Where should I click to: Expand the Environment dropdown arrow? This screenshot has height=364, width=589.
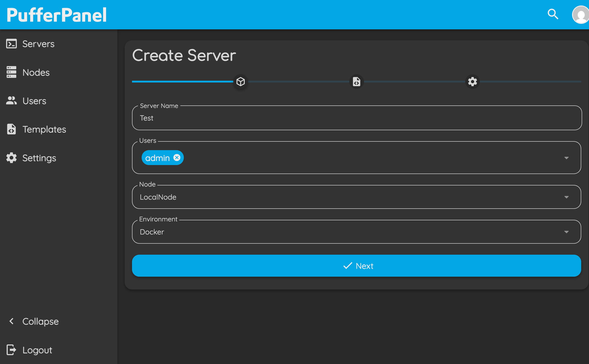coord(566,232)
